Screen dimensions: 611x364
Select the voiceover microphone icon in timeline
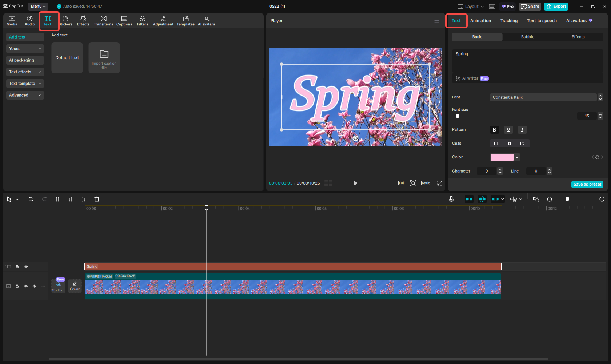(x=451, y=199)
